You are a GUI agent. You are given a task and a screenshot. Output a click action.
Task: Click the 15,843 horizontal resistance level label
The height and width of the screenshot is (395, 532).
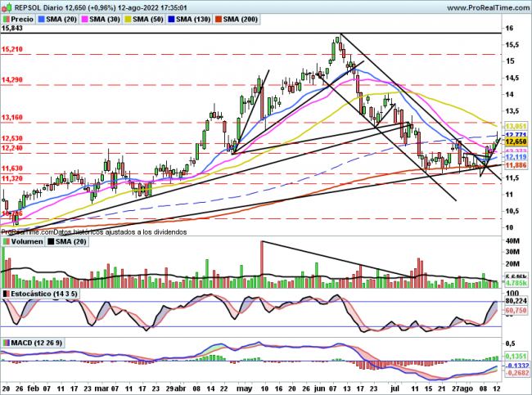pyautogui.click(x=12, y=28)
